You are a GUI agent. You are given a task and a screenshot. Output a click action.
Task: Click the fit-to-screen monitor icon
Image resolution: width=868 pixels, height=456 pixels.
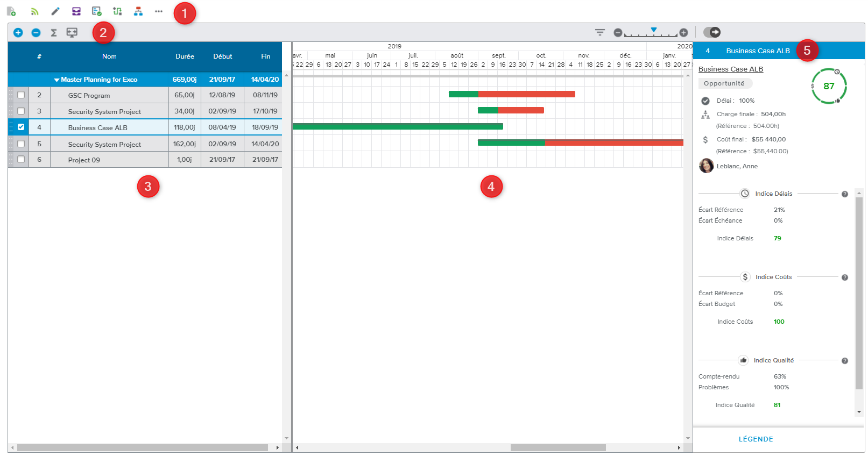[72, 33]
